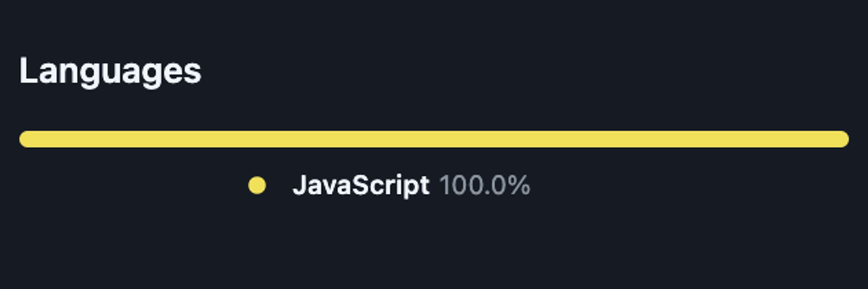Click the yellow language legend circle
868x289 pixels.
257,185
